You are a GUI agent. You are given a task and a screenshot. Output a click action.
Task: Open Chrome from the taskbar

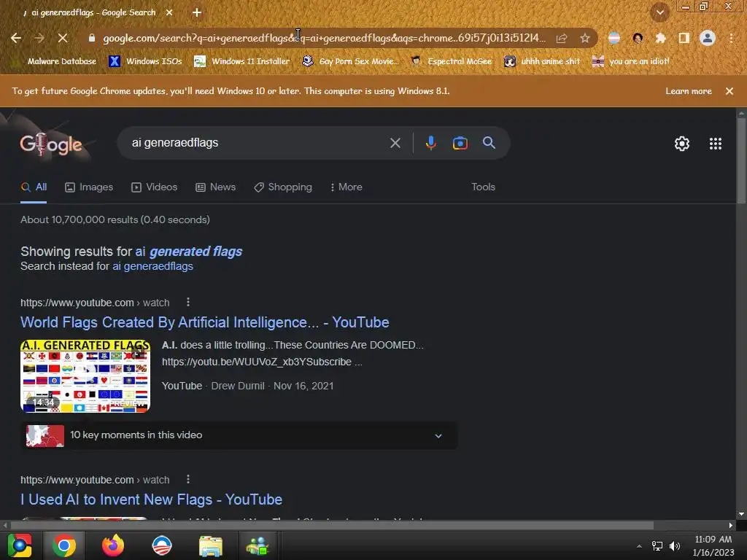(x=64, y=545)
